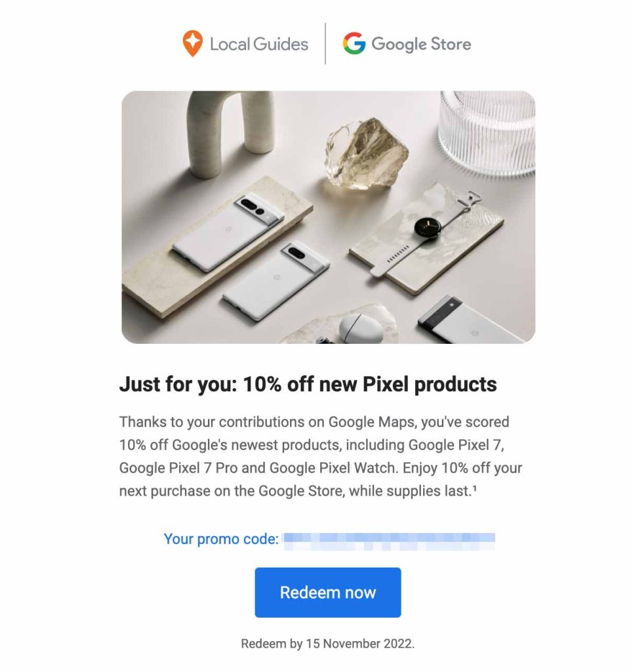Click the Redeem now button
Viewport: 631px width, 672px height.
tap(328, 593)
